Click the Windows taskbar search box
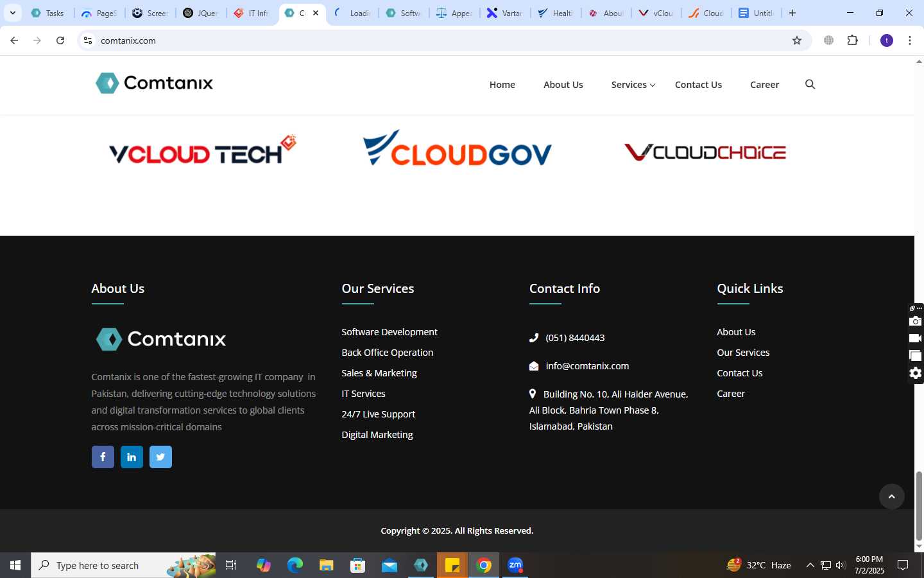The width and height of the screenshot is (924, 578). [x=124, y=565]
